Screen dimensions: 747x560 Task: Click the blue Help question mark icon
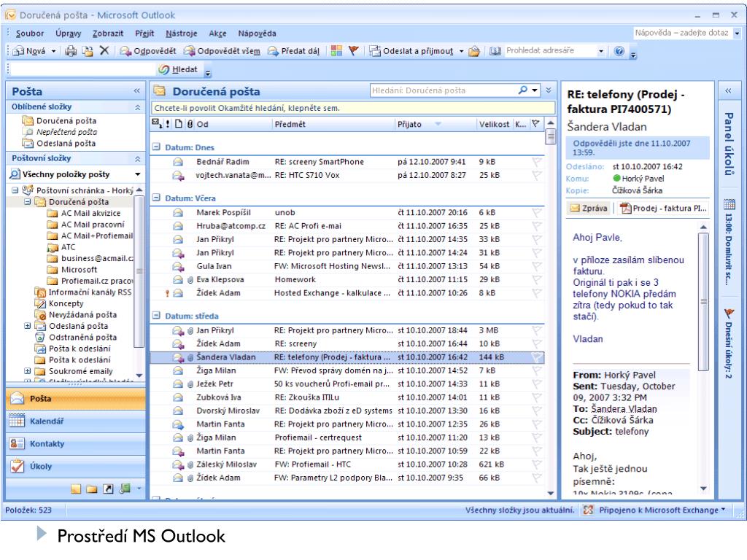tap(619, 51)
